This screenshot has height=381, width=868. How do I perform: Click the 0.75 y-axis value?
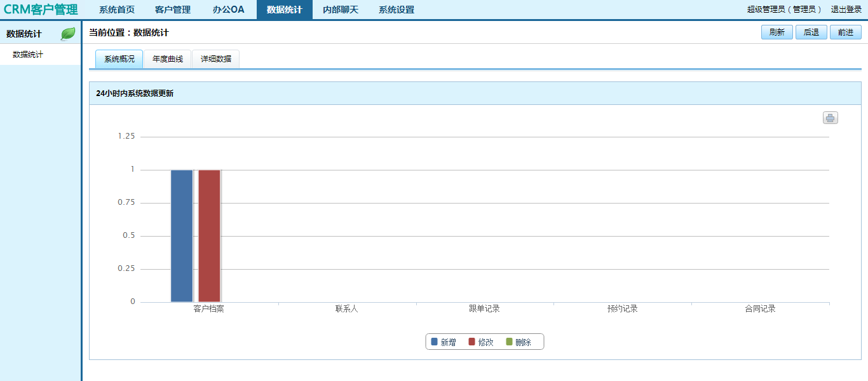(126, 202)
